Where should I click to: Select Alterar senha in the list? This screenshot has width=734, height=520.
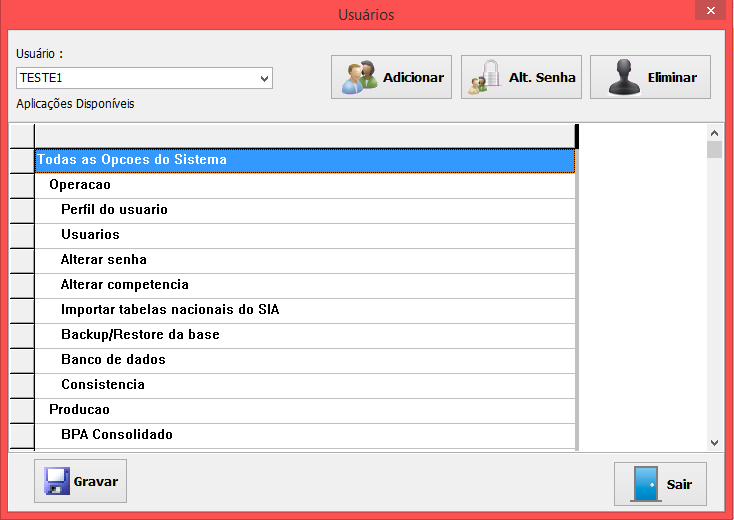[x=104, y=260]
